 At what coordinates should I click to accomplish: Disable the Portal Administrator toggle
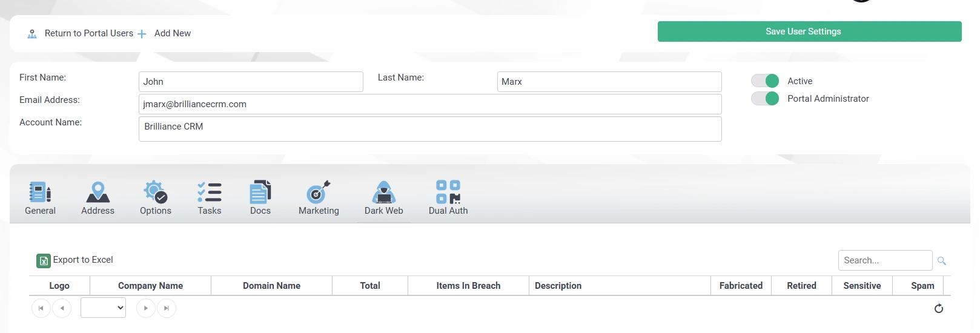tap(765, 99)
